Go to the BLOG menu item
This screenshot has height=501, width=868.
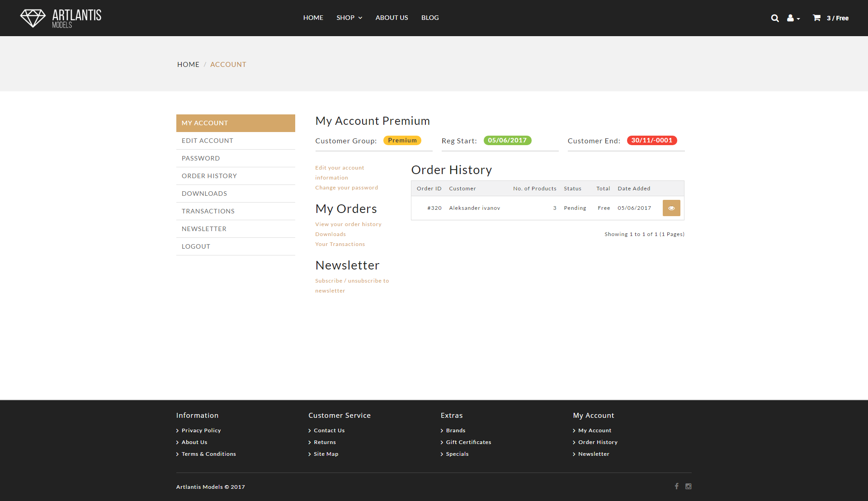coord(430,18)
